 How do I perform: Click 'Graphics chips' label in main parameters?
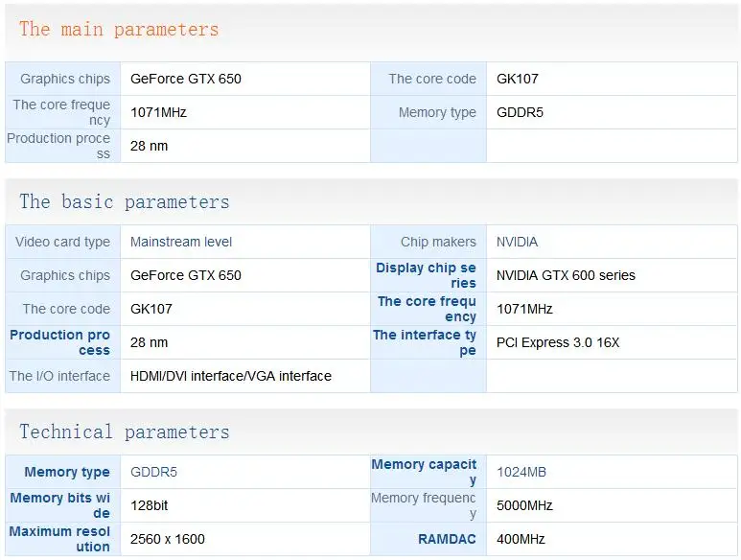coord(65,79)
